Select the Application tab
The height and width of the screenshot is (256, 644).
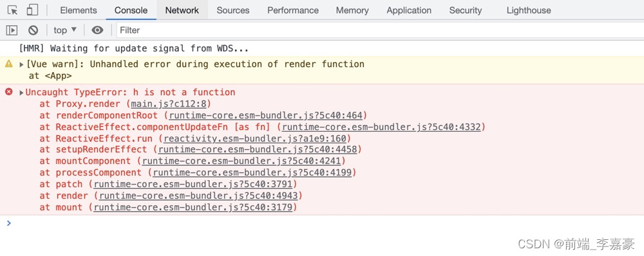click(x=409, y=10)
